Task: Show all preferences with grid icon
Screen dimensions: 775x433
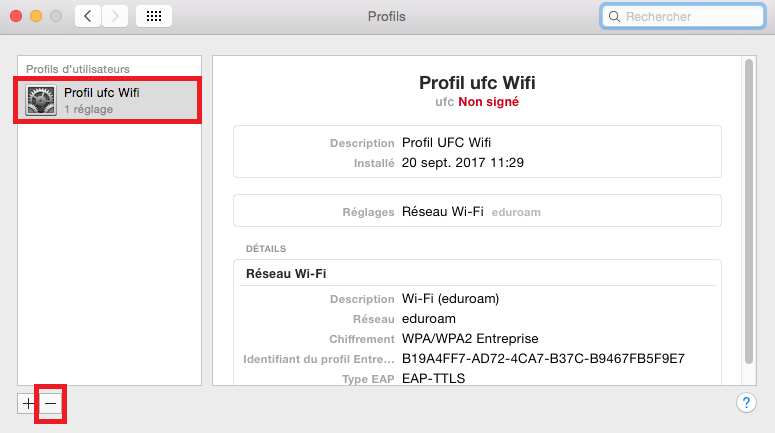Action: tap(156, 16)
